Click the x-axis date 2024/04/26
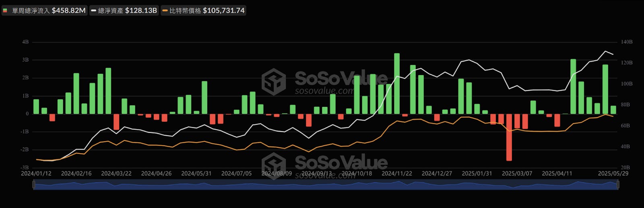Image resolution: width=644 pixels, height=208 pixels. [x=156, y=173]
